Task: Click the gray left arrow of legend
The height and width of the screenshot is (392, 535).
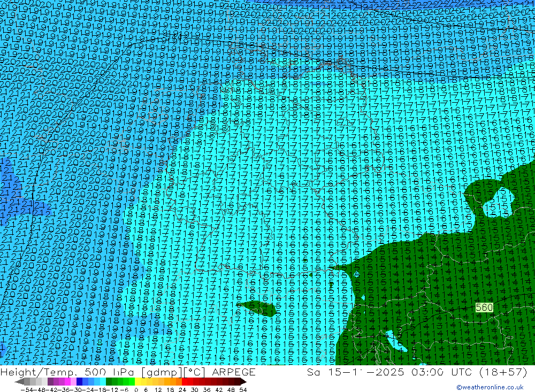Action: (x=19, y=382)
